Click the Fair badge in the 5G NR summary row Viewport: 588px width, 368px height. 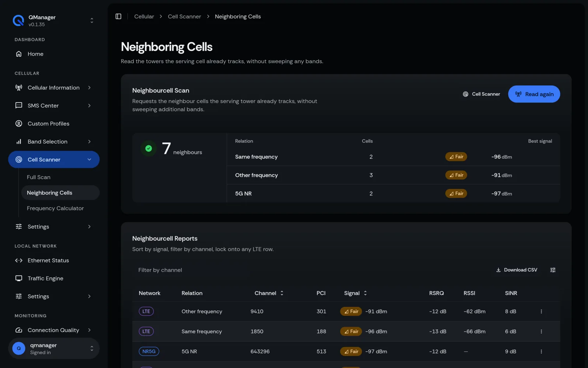click(x=456, y=194)
